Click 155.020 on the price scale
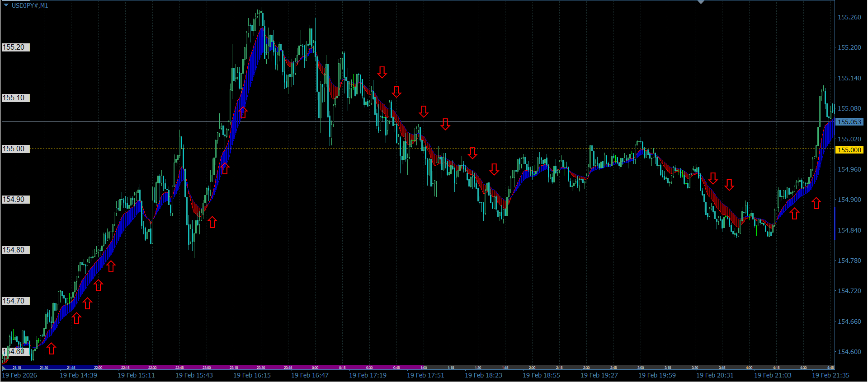This screenshot has height=382, width=868. [849, 139]
